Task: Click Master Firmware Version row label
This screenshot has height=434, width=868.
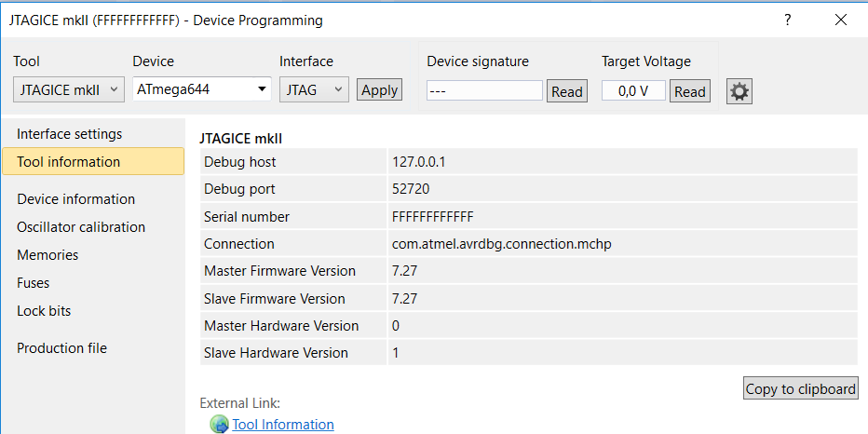Action: (x=279, y=271)
